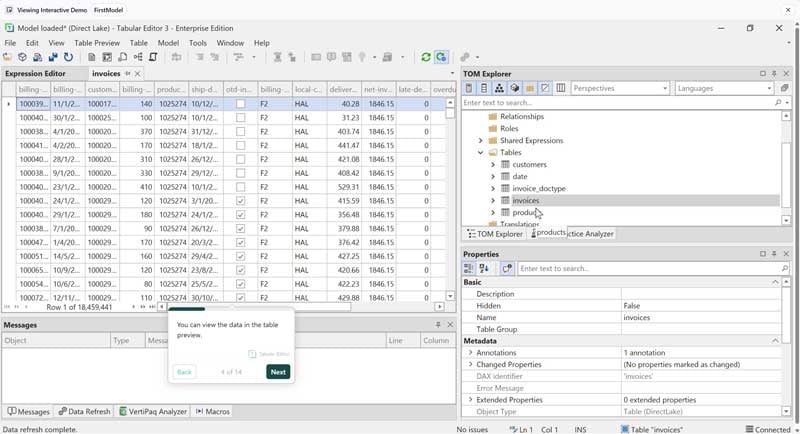Click the categorized sort icon in Properties panel

pyautogui.click(x=469, y=268)
